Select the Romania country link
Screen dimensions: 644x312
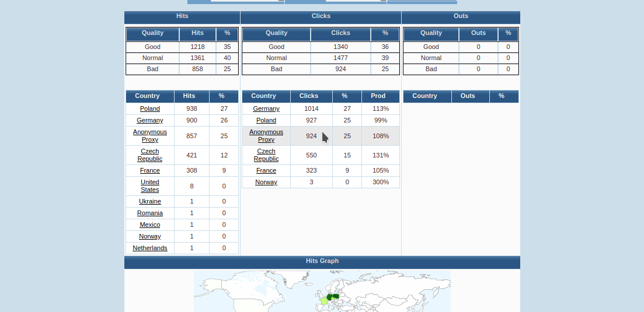tap(150, 213)
